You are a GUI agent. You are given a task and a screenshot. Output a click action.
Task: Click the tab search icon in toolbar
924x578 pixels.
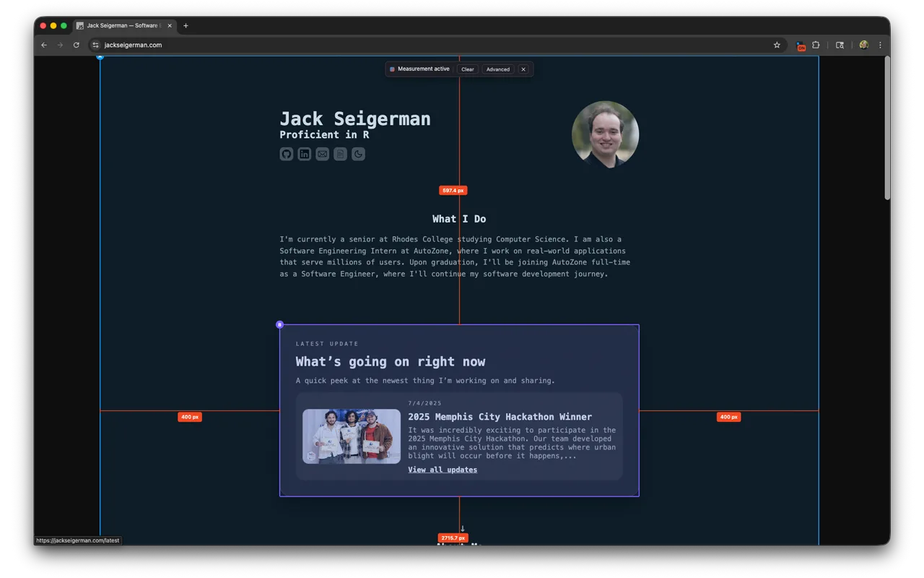click(x=840, y=45)
